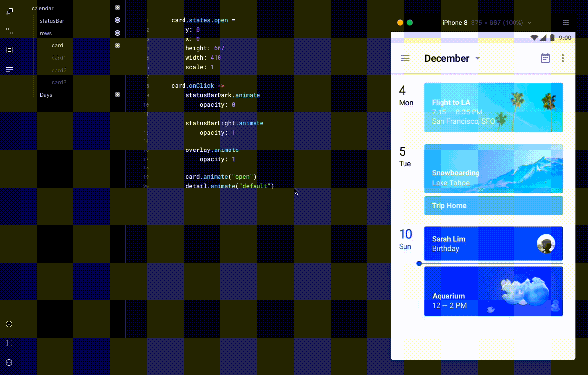588x375 pixels.
Task: Tap the wifi icon in phone status bar
Action: point(534,37)
